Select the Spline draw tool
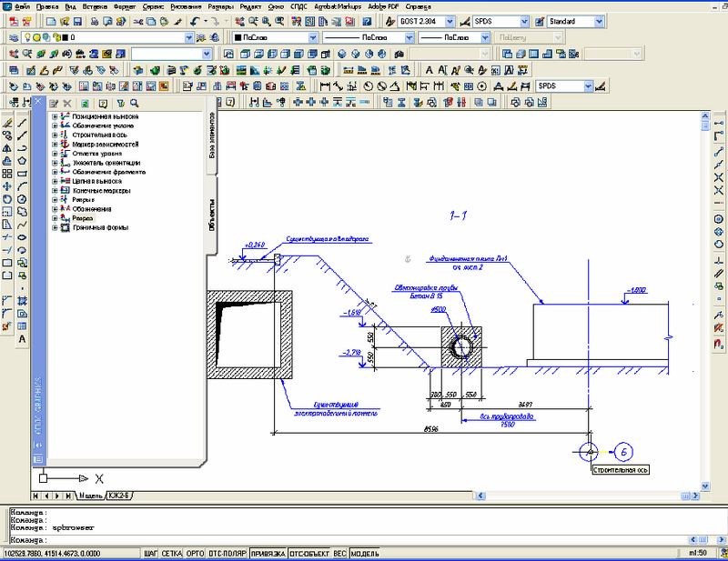Image resolution: width=728 pixels, height=561 pixels. tap(22, 225)
